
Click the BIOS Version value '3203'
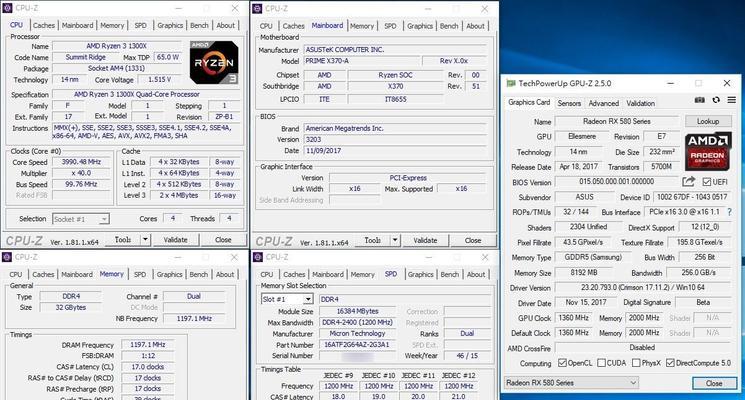tap(395, 139)
